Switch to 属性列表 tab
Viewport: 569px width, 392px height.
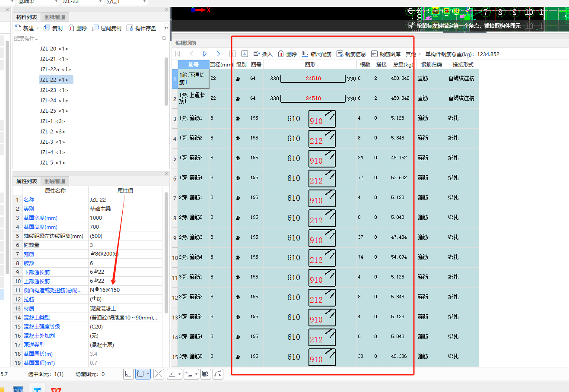pyautogui.click(x=27, y=181)
